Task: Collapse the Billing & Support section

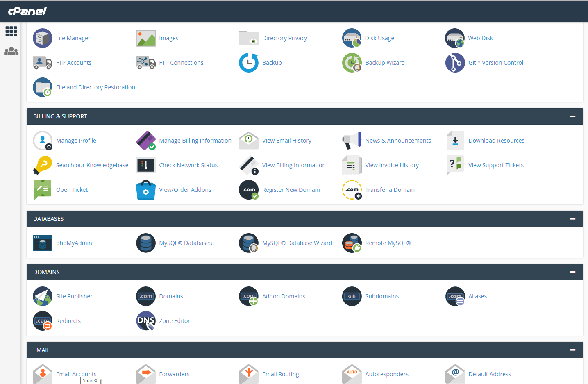Action: [x=572, y=116]
